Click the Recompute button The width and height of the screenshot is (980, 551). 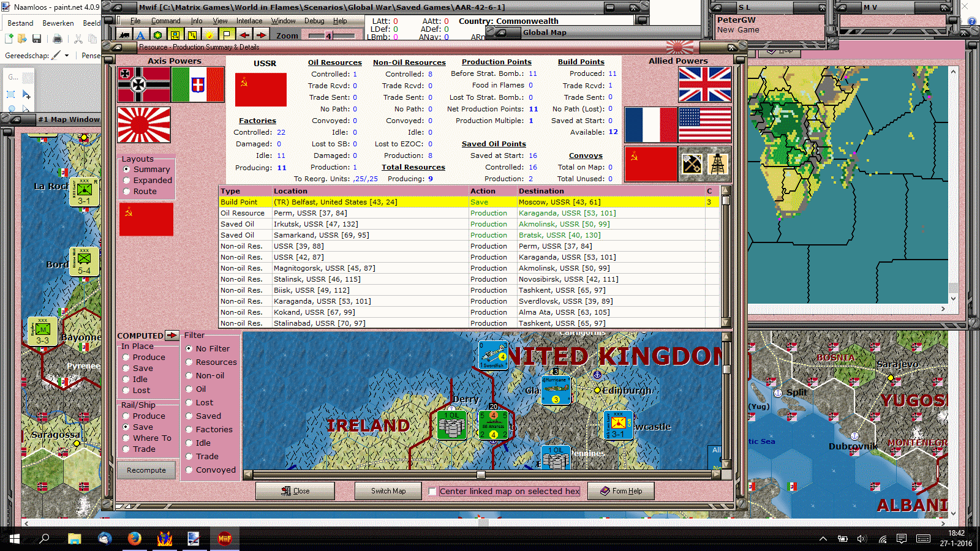[146, 470]
